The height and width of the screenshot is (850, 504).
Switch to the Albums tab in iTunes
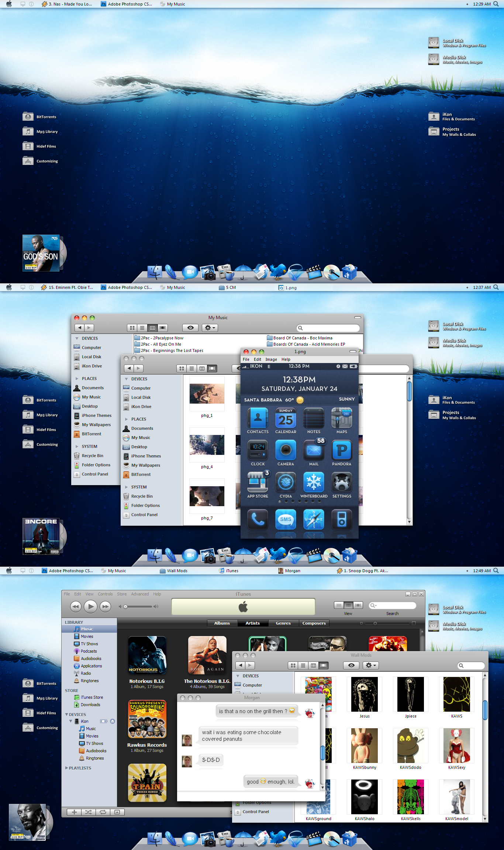(x=222, y=623)
